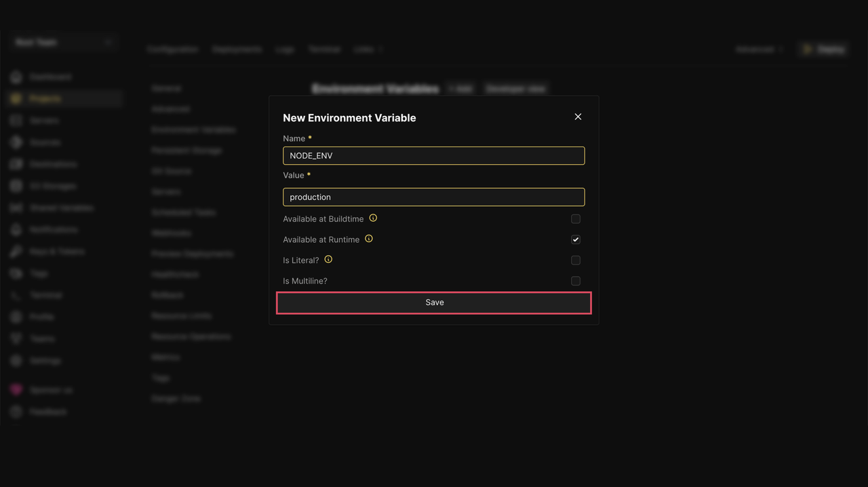
Task: Close the New Environment Variable dialog
Action: [578, 117]
